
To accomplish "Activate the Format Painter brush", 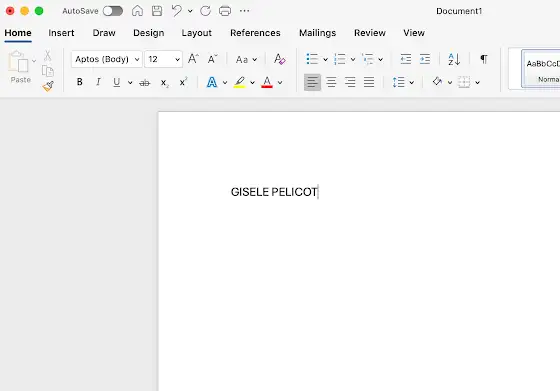I will pos(48,86).
